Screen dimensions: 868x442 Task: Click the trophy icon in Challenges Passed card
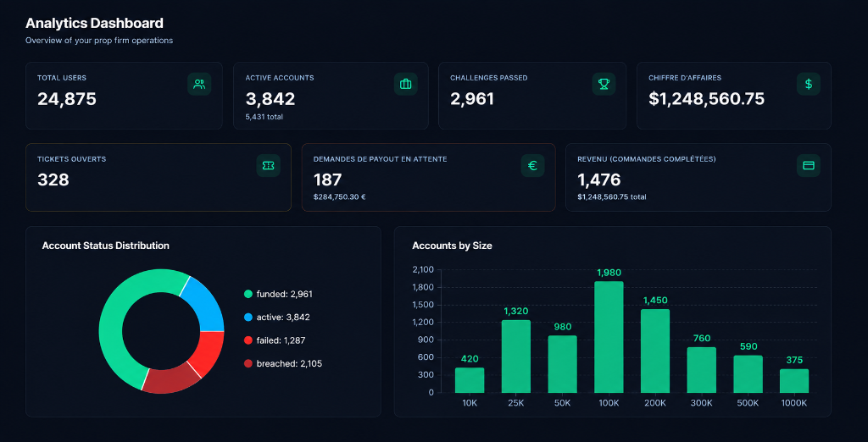pos(604,84)
